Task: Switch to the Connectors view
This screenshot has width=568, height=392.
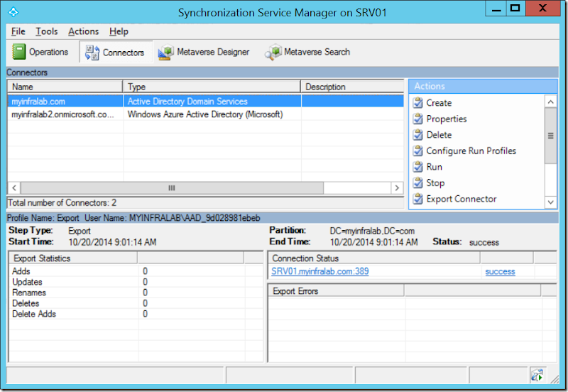Action: [x=115, y=52]
